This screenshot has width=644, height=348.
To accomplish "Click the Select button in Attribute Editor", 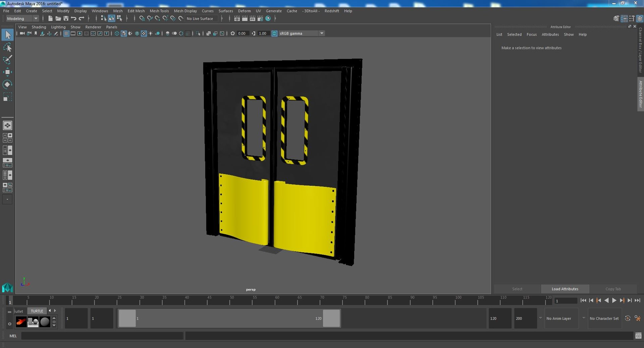I will (x=517, y=289).
